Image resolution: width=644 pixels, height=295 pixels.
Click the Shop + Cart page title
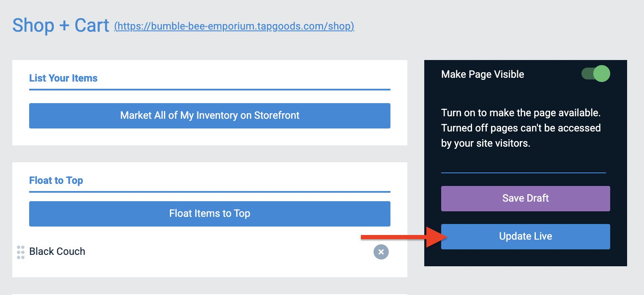(61, 25)
